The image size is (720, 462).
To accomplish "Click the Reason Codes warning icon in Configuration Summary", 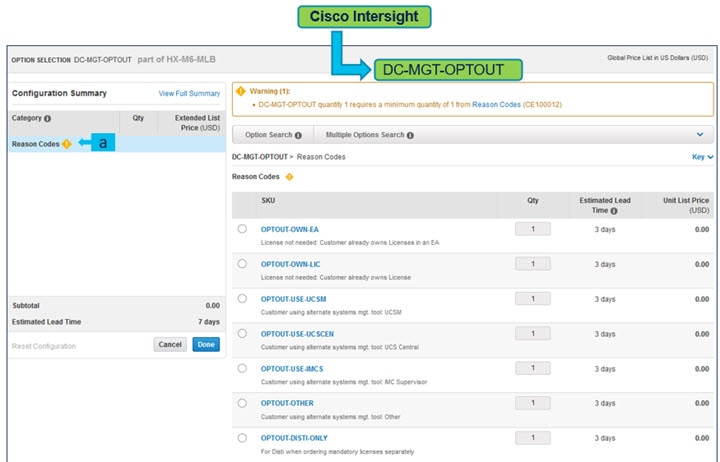I will (x=67, y=144).
